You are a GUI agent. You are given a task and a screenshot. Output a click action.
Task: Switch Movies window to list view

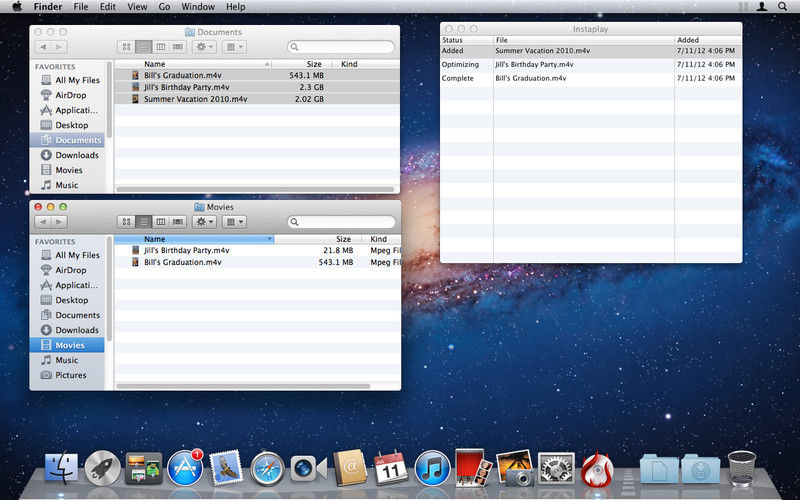[144, 222]
